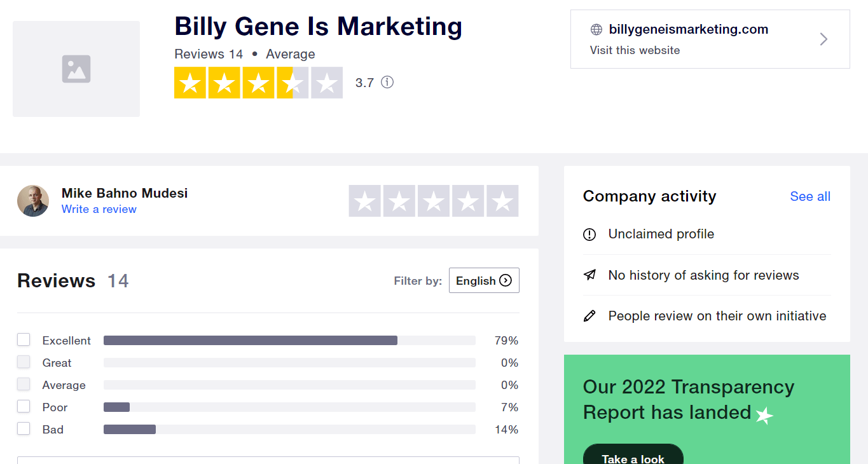
Task: Tick the Bad rating filter checkbox
Action: pyautogui.click(x=24, y=429)
